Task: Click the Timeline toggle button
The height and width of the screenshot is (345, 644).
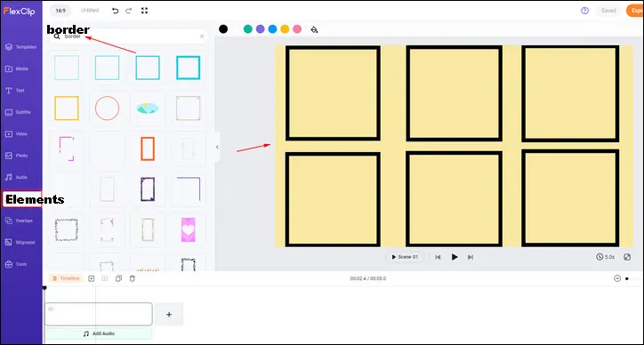Action: (x=66, y=278)
